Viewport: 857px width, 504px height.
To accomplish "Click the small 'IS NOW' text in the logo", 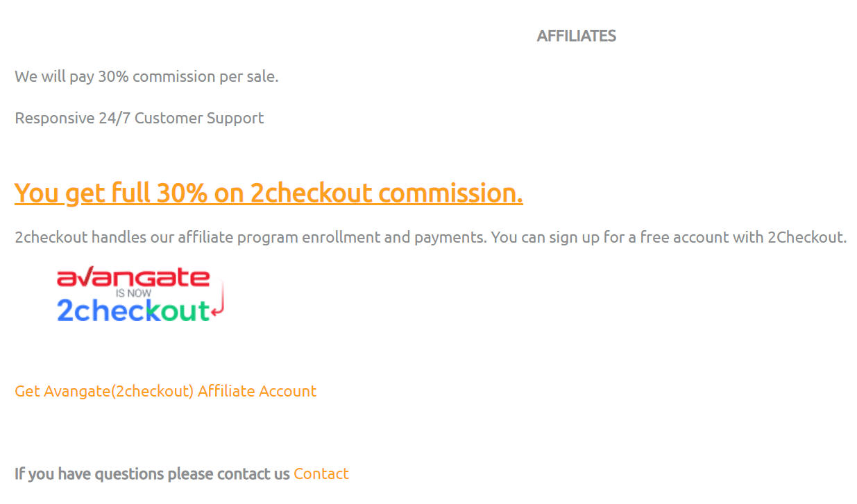I will (x=133, y=293).
